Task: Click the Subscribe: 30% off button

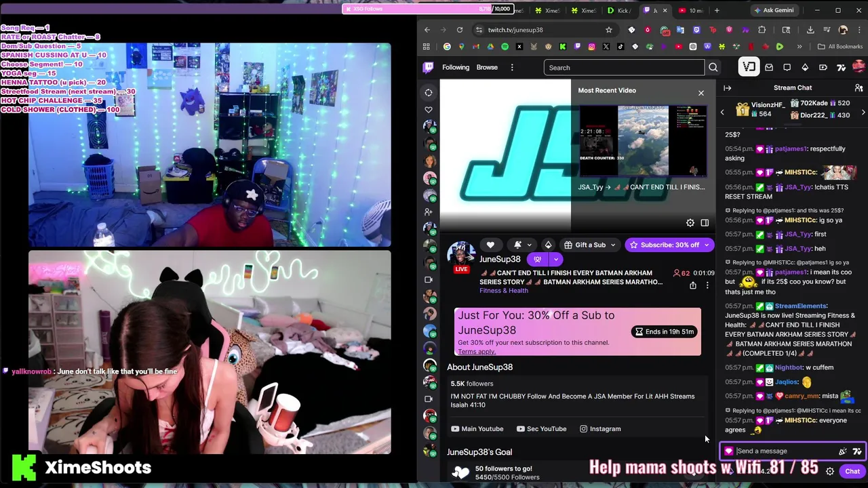Action: coord(664,245)
